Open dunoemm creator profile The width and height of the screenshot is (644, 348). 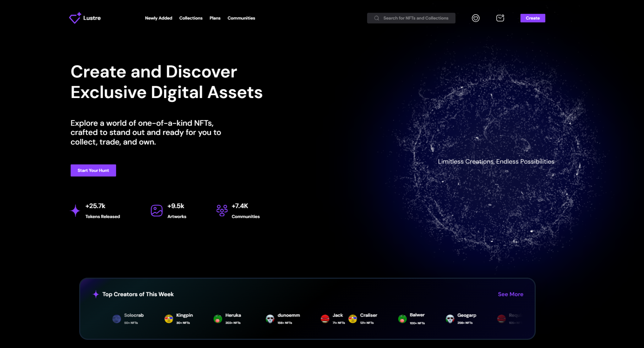[288, 315]
